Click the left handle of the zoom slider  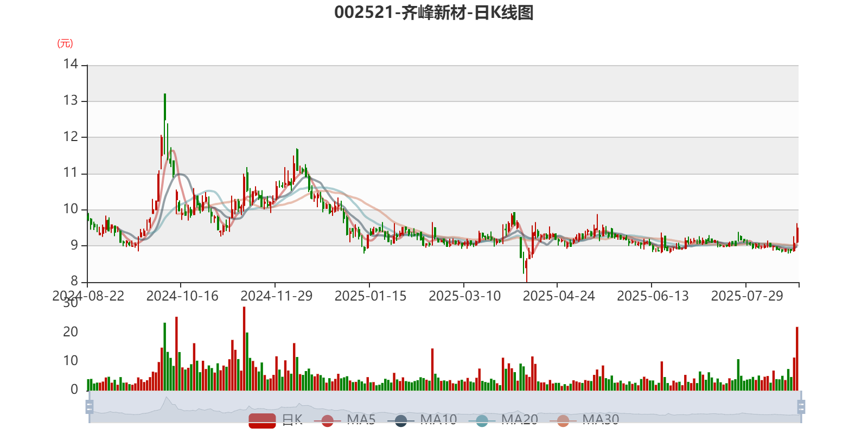[90, 407]
